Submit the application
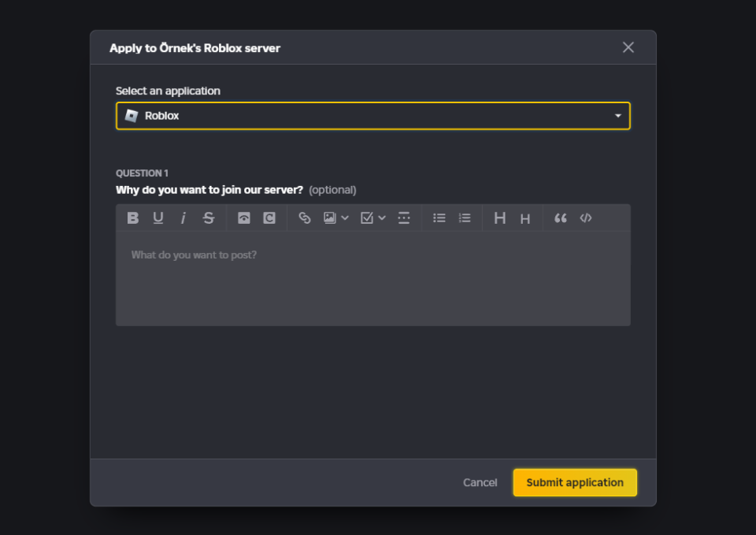Image resolution: width=756 pixels, height=535 pixels. 575,482
